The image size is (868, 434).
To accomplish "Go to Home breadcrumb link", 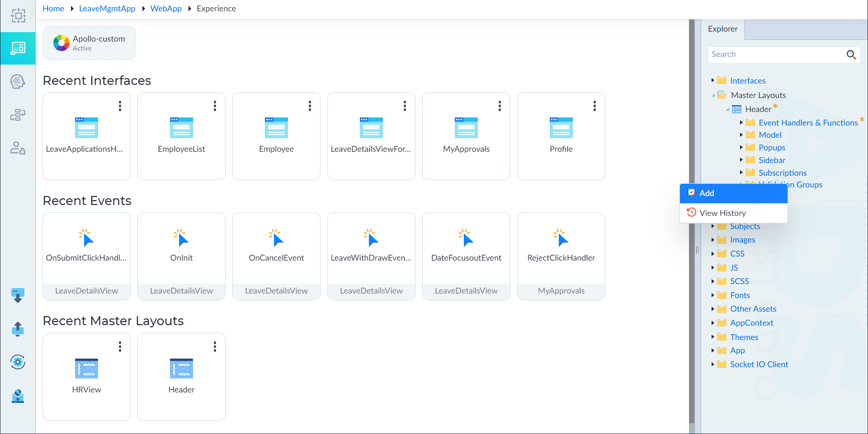I will [53, 9].
